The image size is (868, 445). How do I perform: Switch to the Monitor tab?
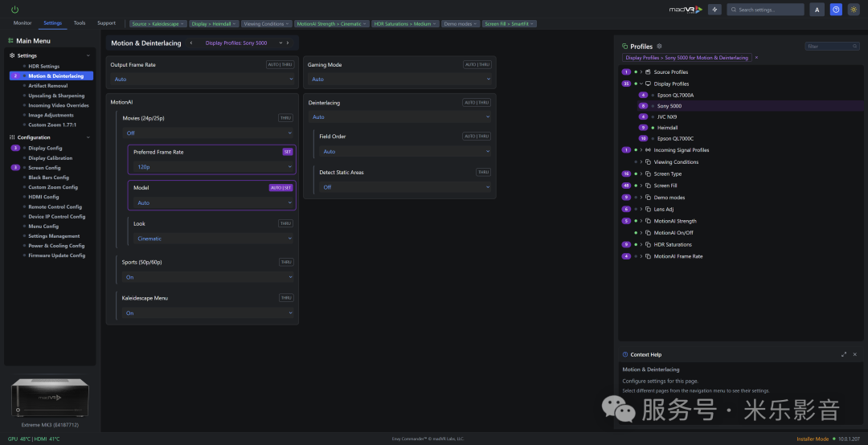click(x=23, y=23)
